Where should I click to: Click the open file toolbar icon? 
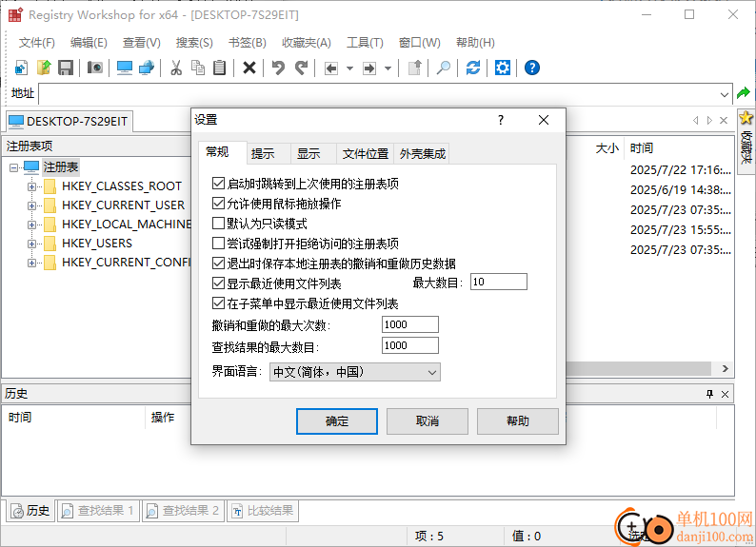[44, 68]
